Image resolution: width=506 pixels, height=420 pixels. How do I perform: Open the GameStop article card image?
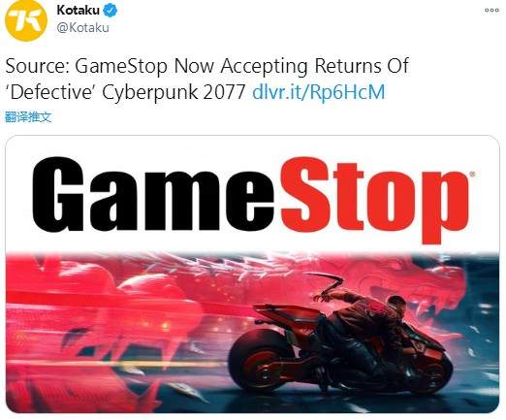point(253,275)
